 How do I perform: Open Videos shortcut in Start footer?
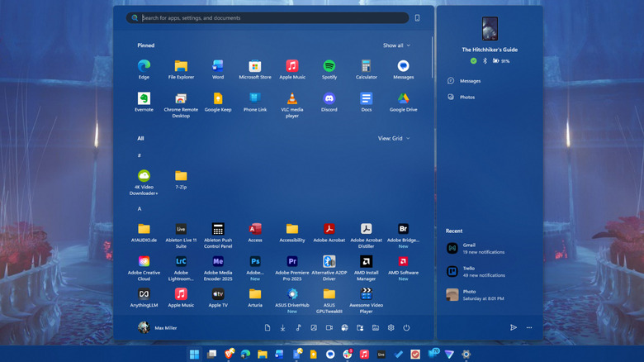(329, 328)
